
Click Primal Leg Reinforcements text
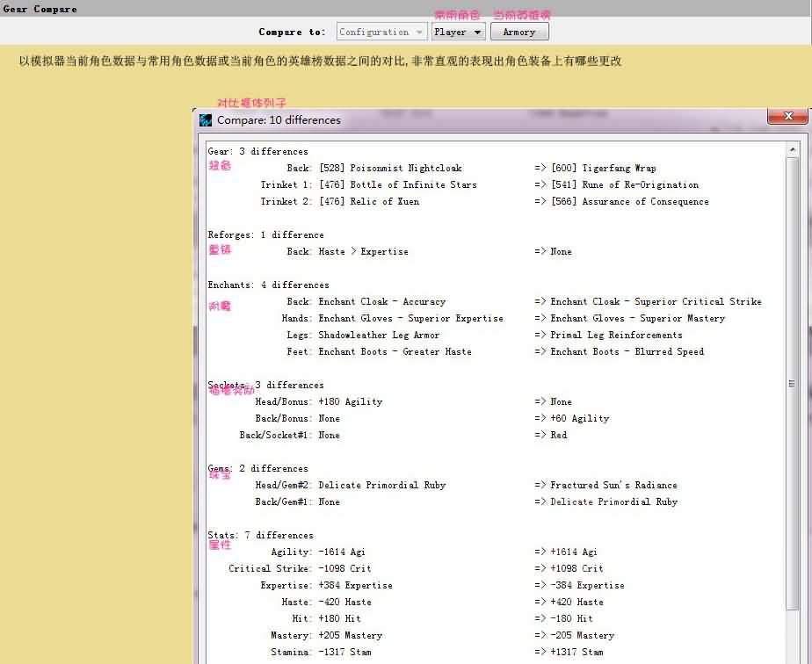pyautogui.click(x=616, y=335)
